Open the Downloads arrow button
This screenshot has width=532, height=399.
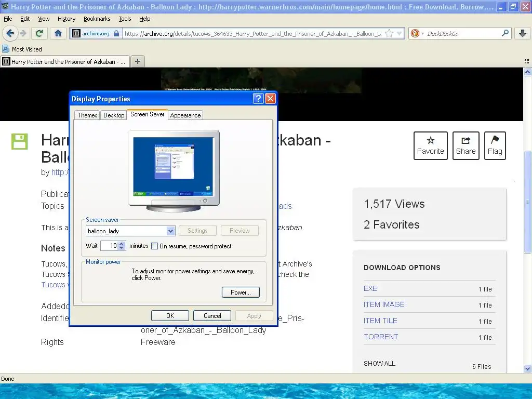pos(523,33)
